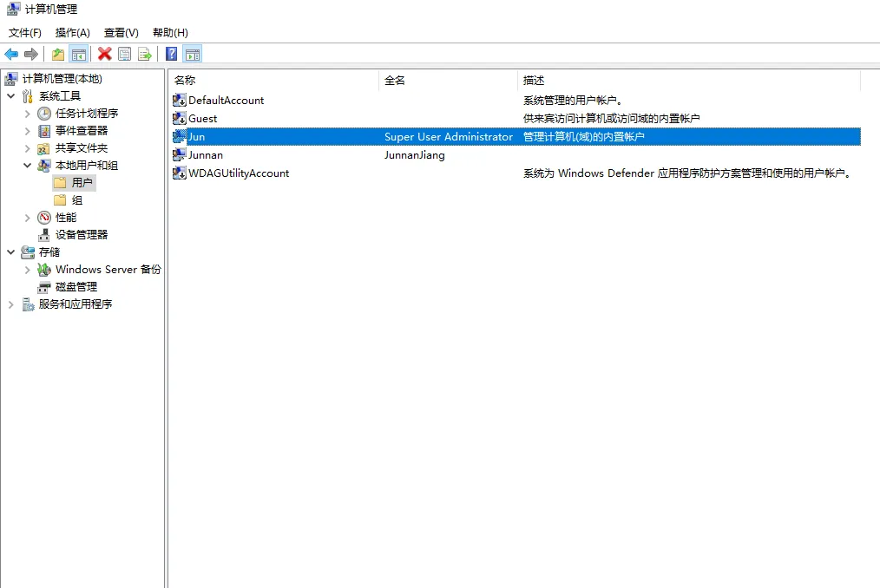Select 设备管理器 in the tree
The height and width of the screenshot is (588, 880).
click(82, 235)
